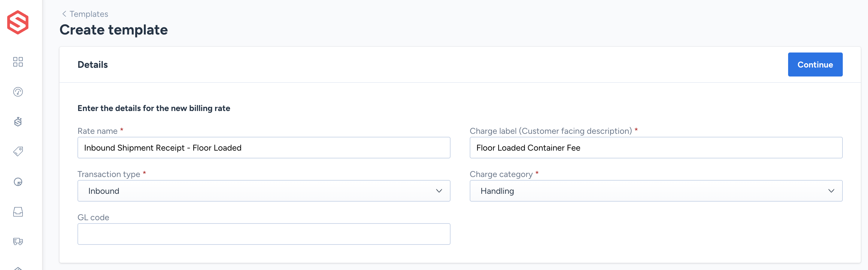Click the 'Details' section title

tap(93, 64)
